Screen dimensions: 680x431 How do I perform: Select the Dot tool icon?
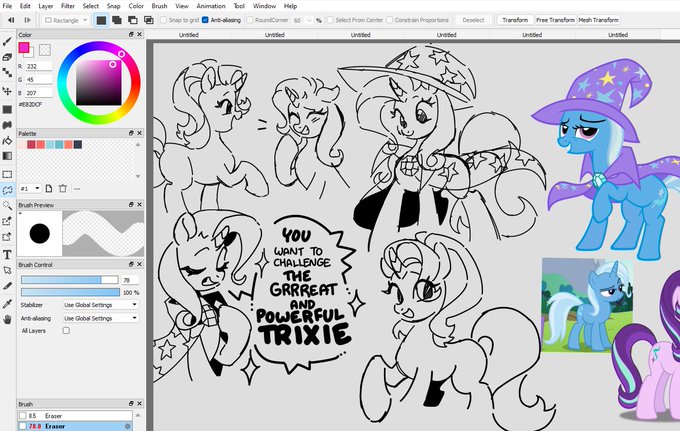click(7, 72)
